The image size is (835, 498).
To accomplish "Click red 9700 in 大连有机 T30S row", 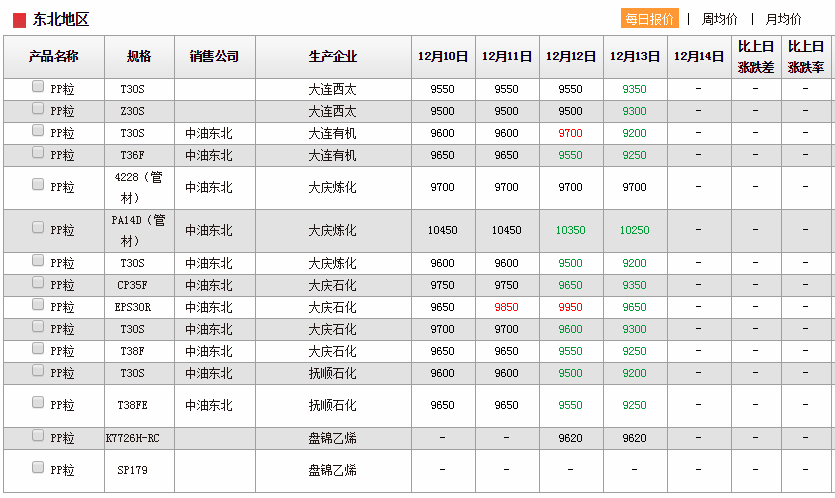I will pos(570,133).
